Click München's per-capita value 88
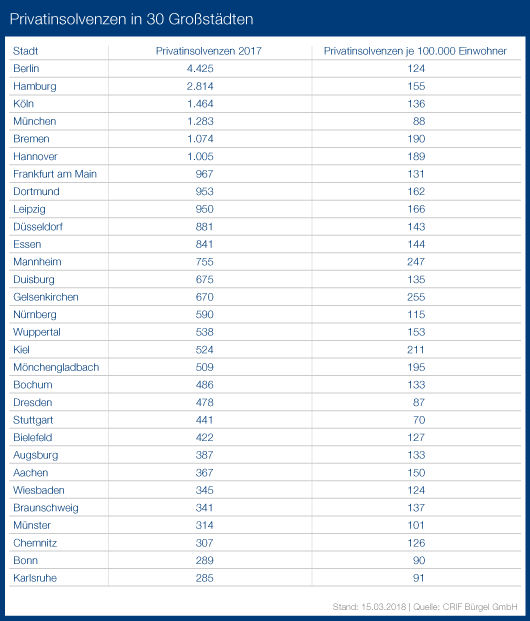 coord(419,121)
